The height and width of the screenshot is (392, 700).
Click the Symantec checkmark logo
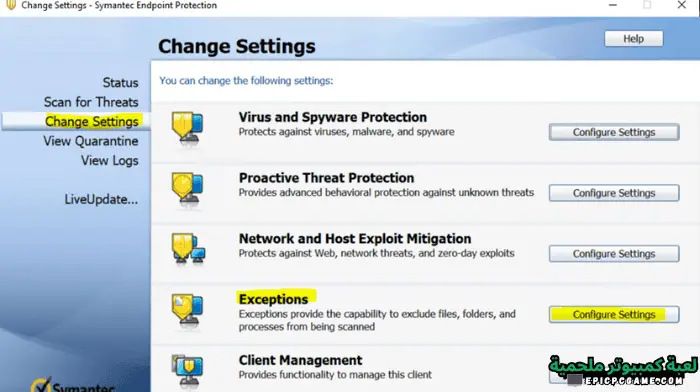[41, 385]
